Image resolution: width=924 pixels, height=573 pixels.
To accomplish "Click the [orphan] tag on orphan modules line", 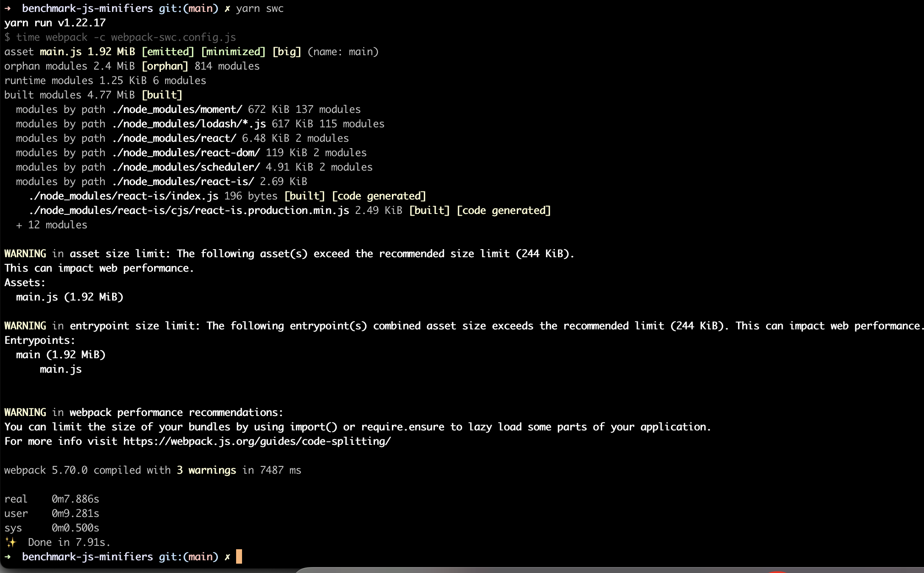I will click(x=166, y=66).
